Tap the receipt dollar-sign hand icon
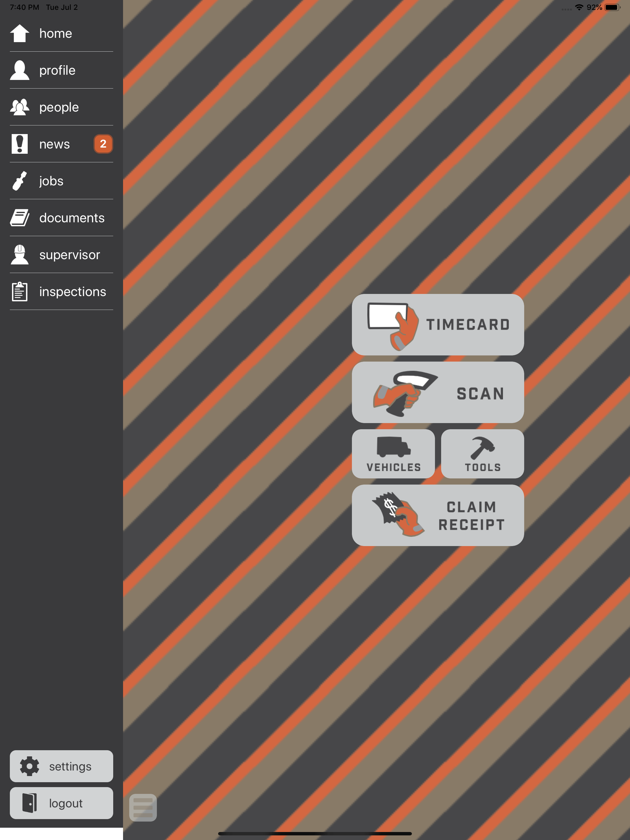Viewport: 630px width, 840px height. 398,515
